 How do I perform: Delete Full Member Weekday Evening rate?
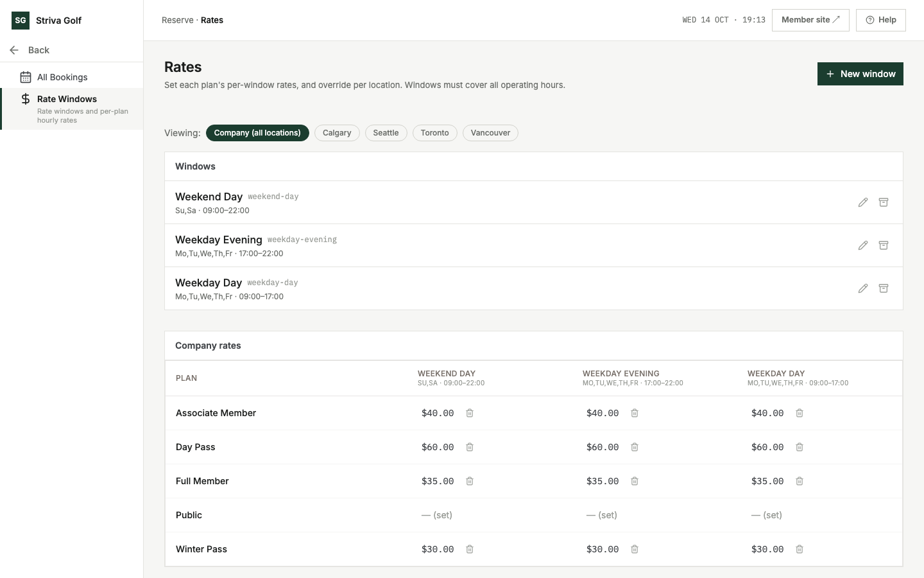[x=635, y=481]
